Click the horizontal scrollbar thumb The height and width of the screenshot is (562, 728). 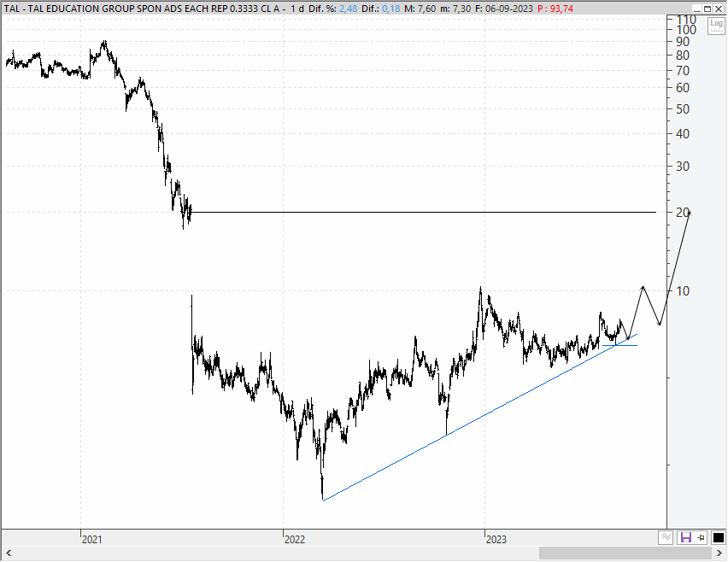point(625,553)
